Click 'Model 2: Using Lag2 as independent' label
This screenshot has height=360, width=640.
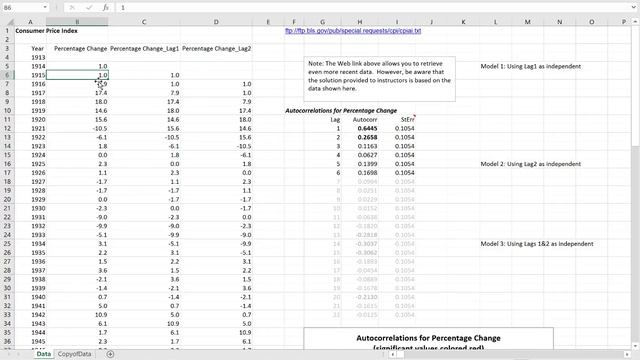(x=531, y=164)
